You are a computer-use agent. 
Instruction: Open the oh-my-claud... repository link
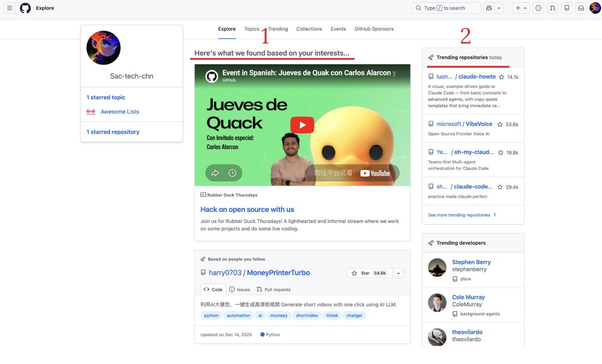pyautogui.click(x=474, y=152)
